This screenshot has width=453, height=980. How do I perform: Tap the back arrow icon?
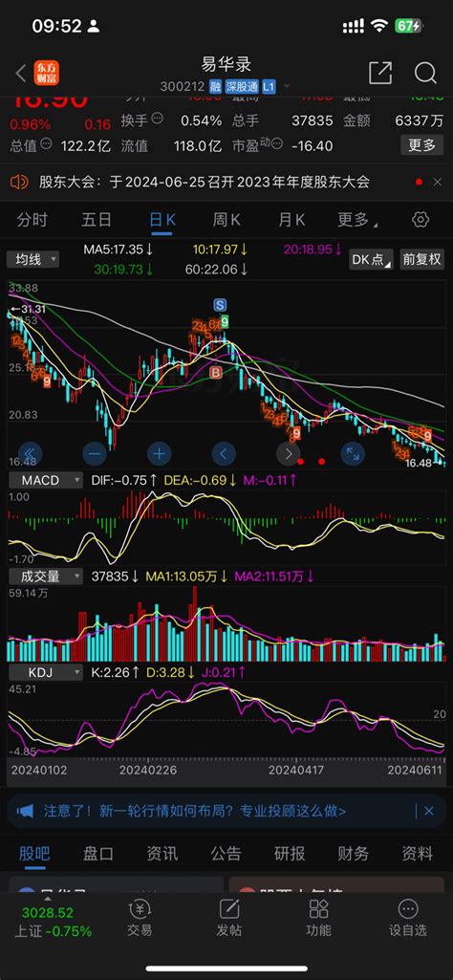[x=21, y=73]
